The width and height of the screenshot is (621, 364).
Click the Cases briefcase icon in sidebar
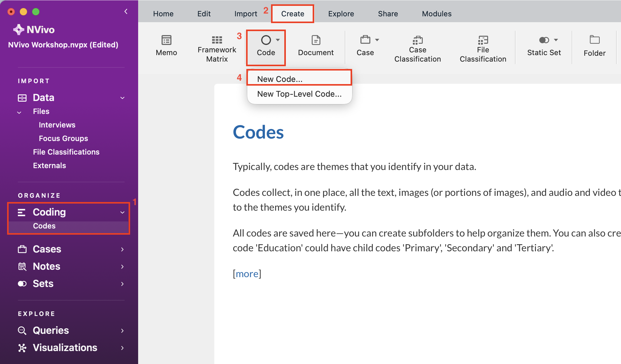point(22,249)
